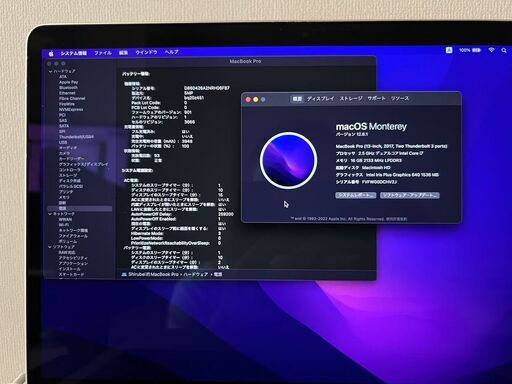This screenshot has width=512, height=384.
Task: Collapse the ネットワーク section in sidebar
Action: (50, 214)
